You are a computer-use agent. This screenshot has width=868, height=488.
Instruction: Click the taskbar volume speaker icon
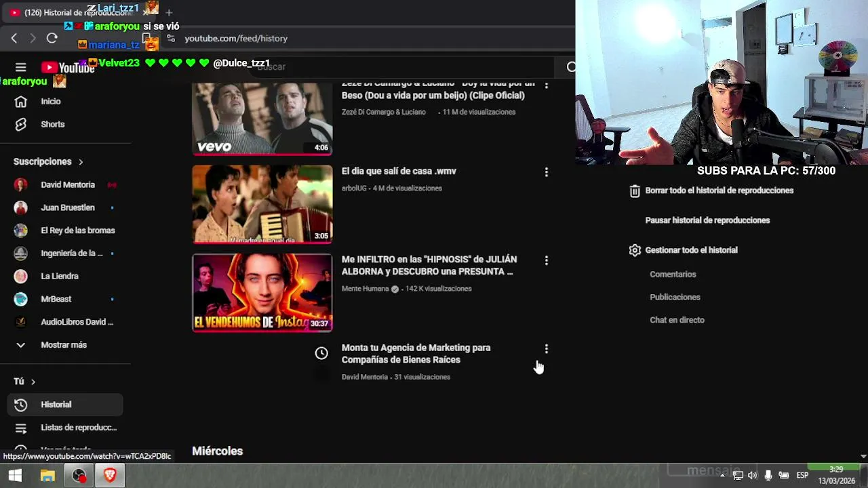(752, 476)
